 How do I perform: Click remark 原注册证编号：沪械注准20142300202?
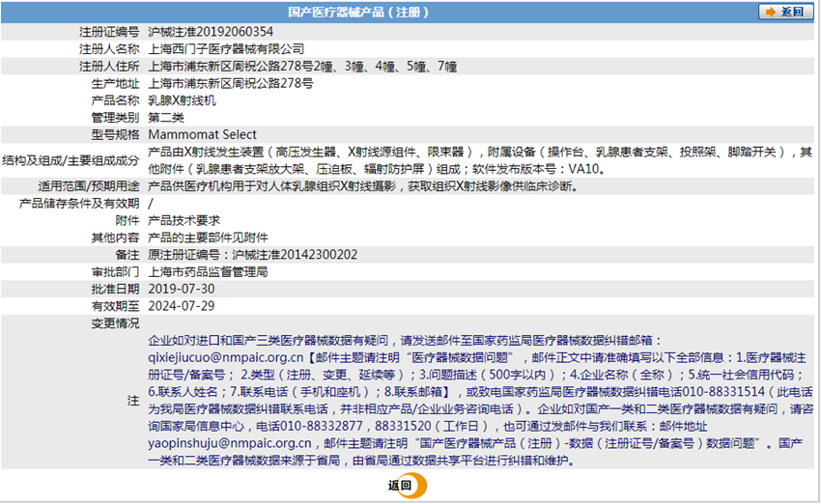click(x=252, y=255)
